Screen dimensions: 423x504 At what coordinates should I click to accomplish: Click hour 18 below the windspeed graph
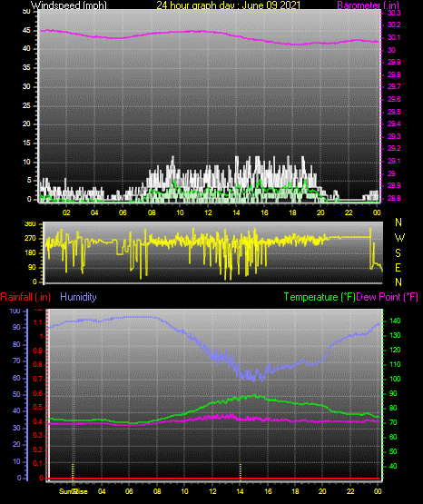click(x=292, y=212)
